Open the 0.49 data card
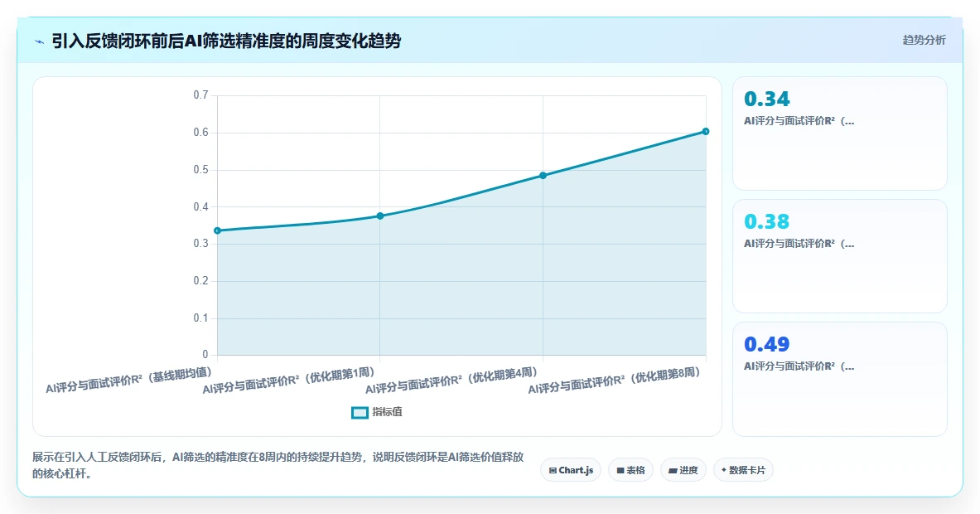The height and width of the screenshot is (514, 980). click(x=839, y=379)
